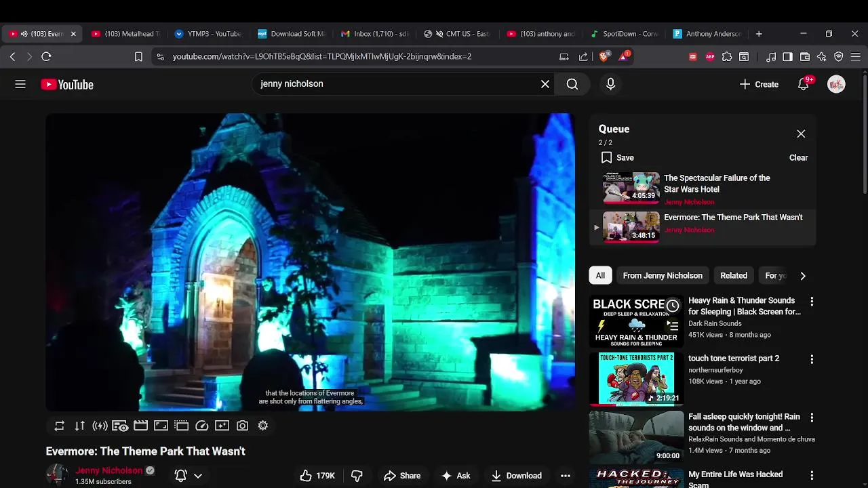Expand the notification bell dropdown beside channel
868x488 pixels.
point(198,476)
